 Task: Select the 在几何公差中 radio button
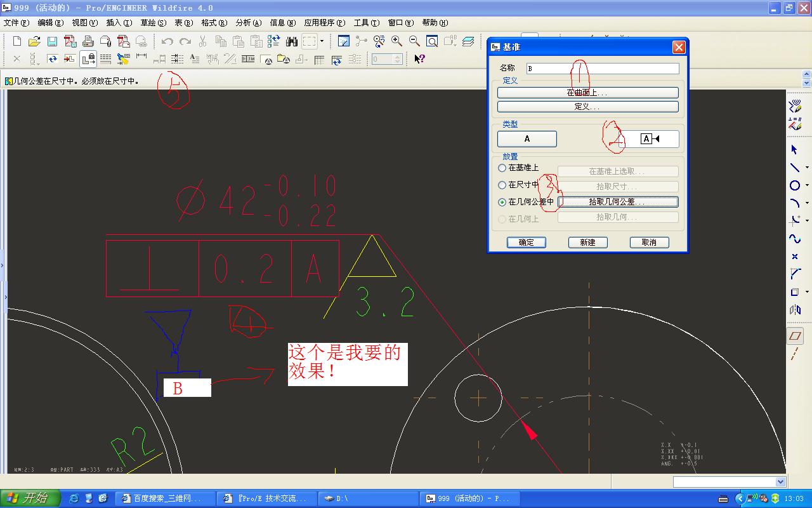coord(502,203)
